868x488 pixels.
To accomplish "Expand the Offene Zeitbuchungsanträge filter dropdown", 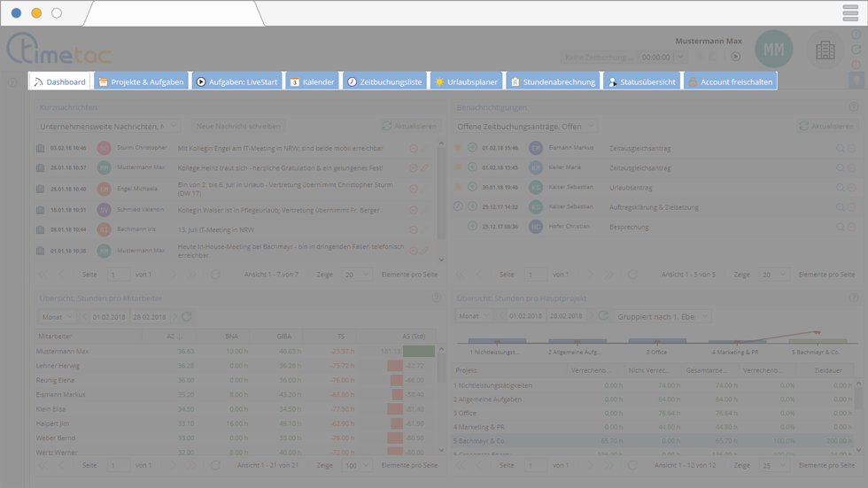I will pos(525,127).
